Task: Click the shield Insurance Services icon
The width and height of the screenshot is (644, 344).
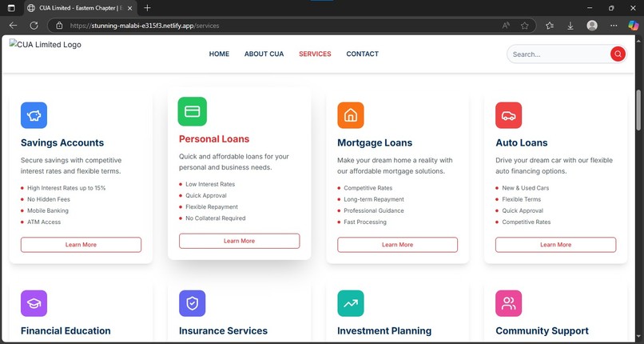Action: (193, 303)
